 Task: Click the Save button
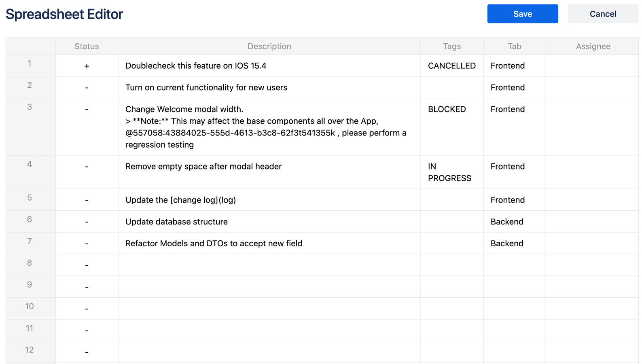pyautogui.click(x=522, y=14)
